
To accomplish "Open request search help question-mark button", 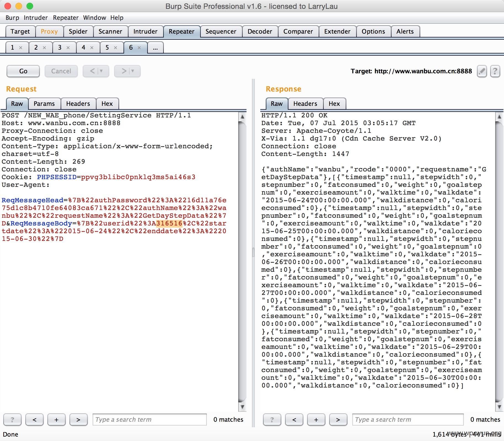I will pyautogui.click(x=12, y=420).
